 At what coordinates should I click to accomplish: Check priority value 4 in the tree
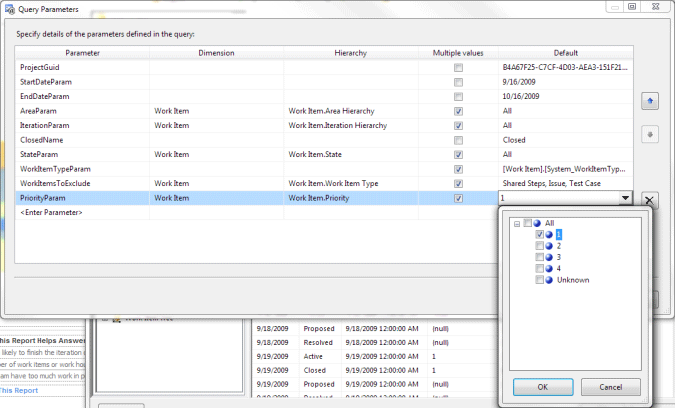tap(539, 269)
